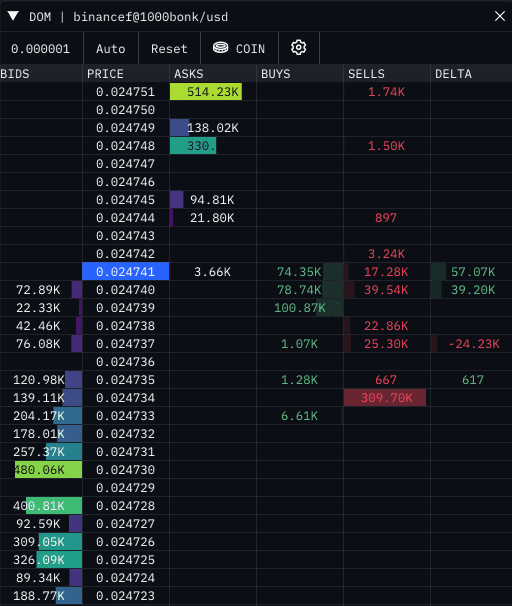Click bid size 22.33K
512x606 pixels.
(x=38, y=308)
